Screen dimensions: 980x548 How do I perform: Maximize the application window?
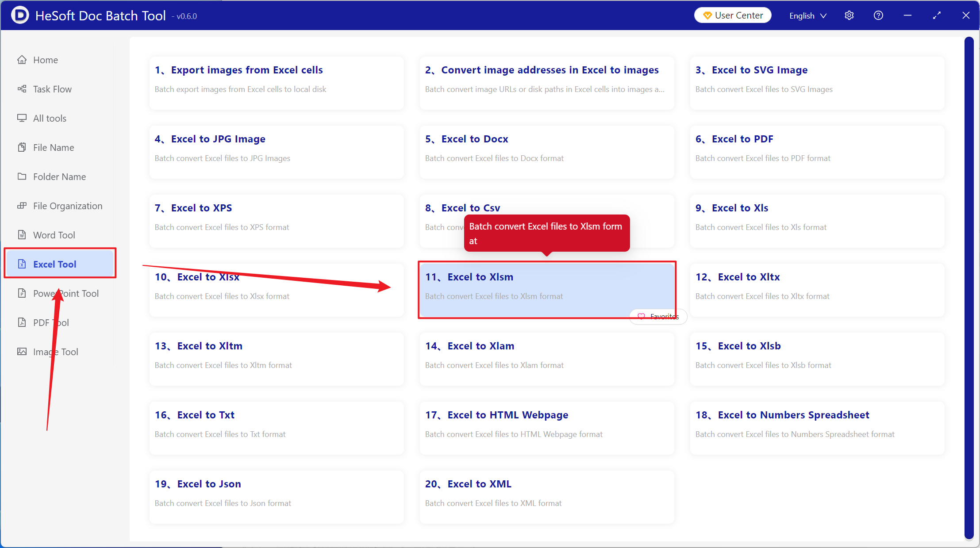pyautogui.click(x=937, y=15)
